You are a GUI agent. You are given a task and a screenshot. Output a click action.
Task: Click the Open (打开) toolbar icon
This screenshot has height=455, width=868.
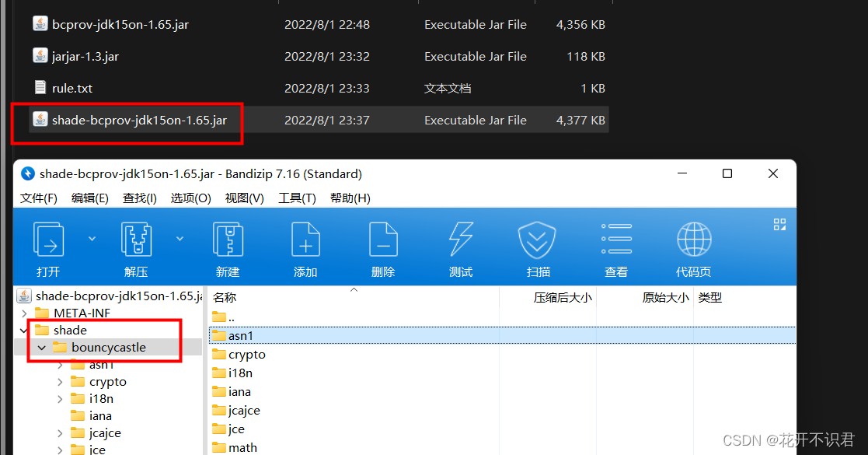coord(49,240)
